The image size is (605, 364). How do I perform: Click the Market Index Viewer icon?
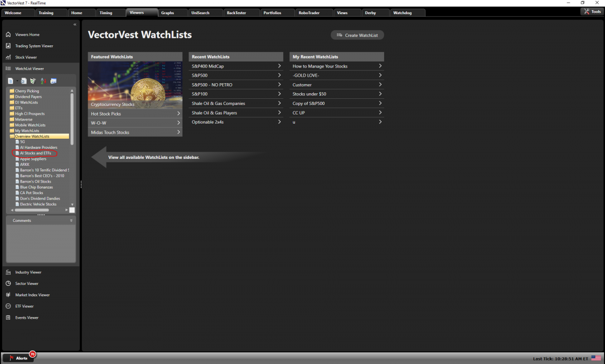[8, 295]
